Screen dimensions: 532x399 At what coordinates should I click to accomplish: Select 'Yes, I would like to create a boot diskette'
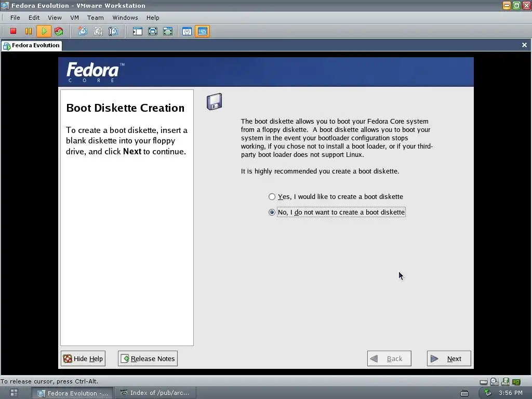coord(336,196)
